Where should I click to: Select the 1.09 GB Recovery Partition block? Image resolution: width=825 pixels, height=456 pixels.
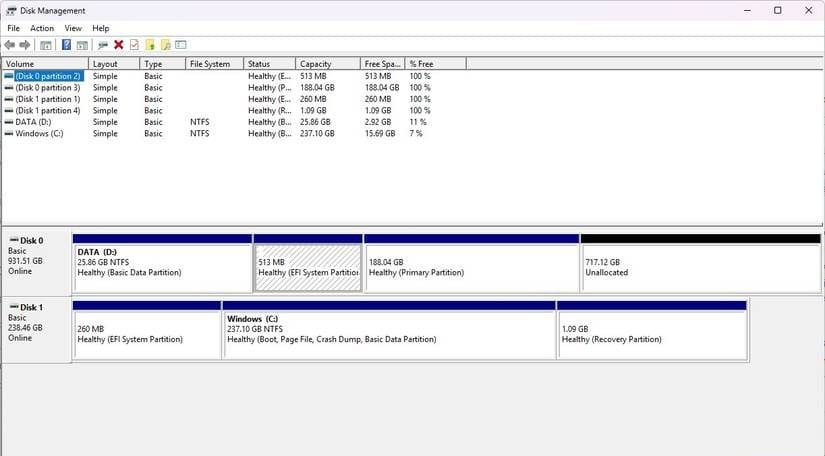coord(652,330)
